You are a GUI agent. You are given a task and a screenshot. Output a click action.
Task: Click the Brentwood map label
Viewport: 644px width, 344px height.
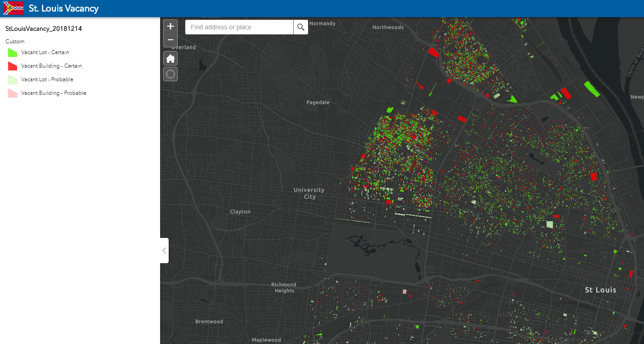[209, 322]
